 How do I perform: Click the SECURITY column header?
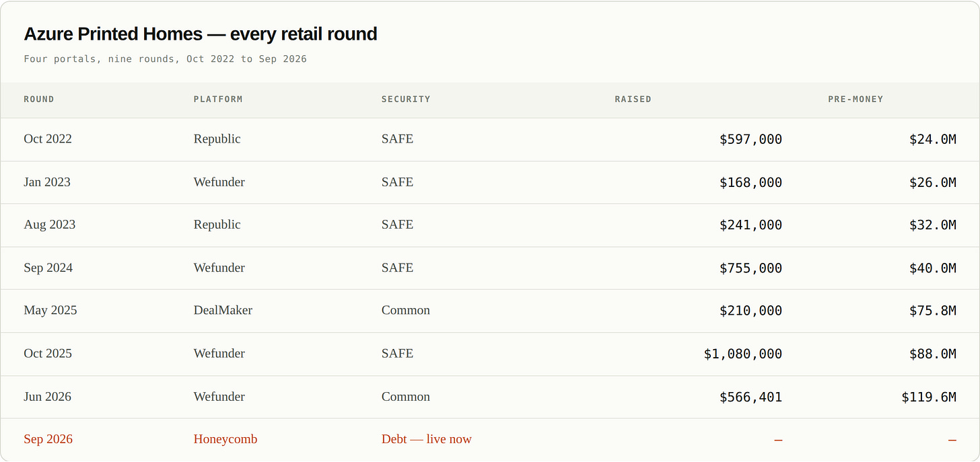[x=406, y=99]
